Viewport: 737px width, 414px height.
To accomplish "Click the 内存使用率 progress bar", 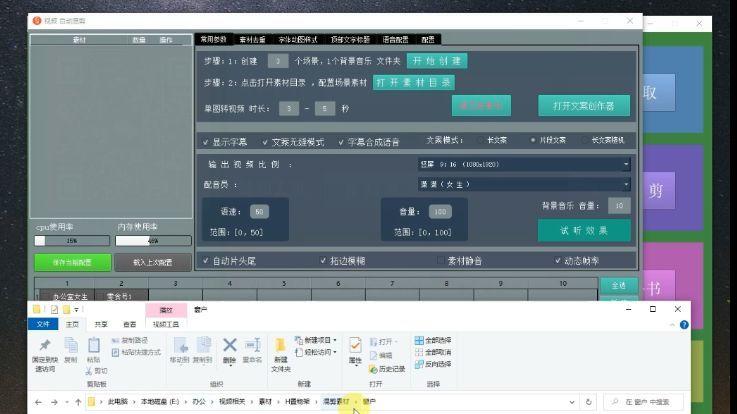I will click(153, 241).
